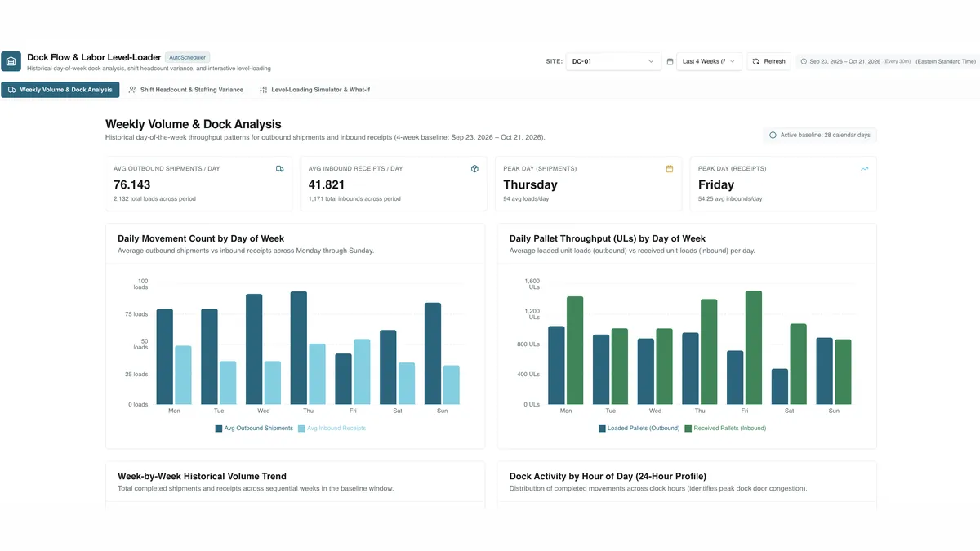Switch to Shift Headcount & Staffing Variance tab
Viewport: 980px width, 551px height.
pos(186,90)
